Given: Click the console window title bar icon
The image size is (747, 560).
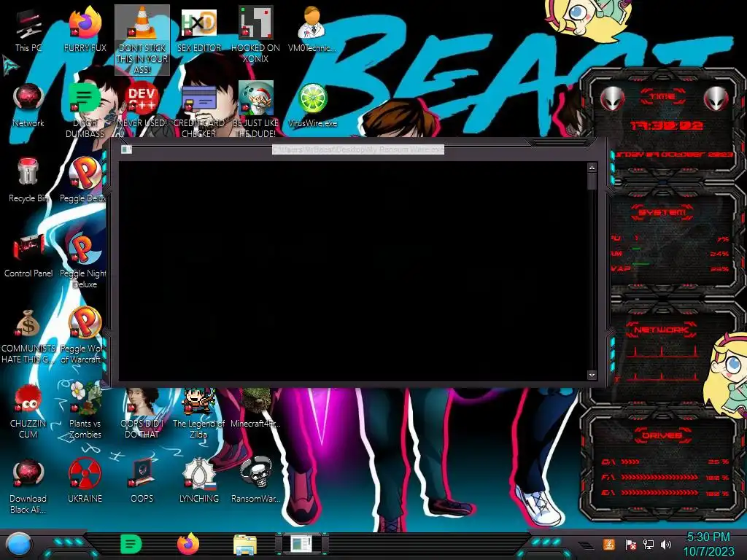Looking at the screenshot, I should tap(126, 149).
